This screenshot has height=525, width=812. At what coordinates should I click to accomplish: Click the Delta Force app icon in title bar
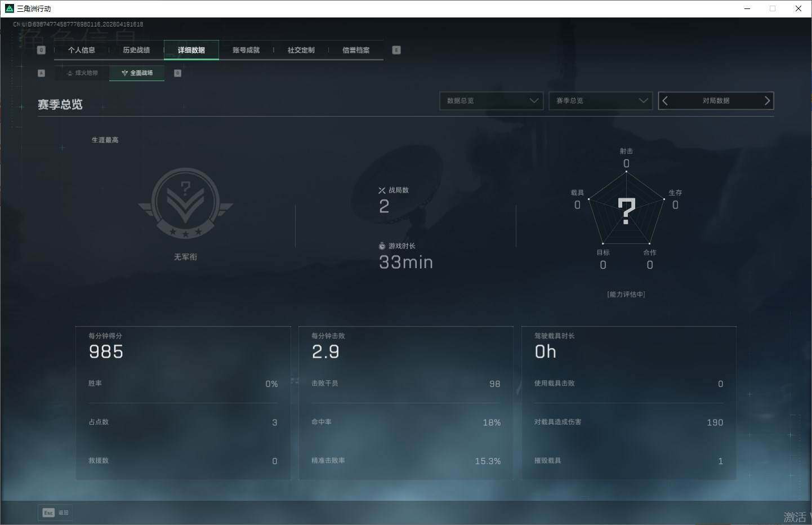point(9,8)
